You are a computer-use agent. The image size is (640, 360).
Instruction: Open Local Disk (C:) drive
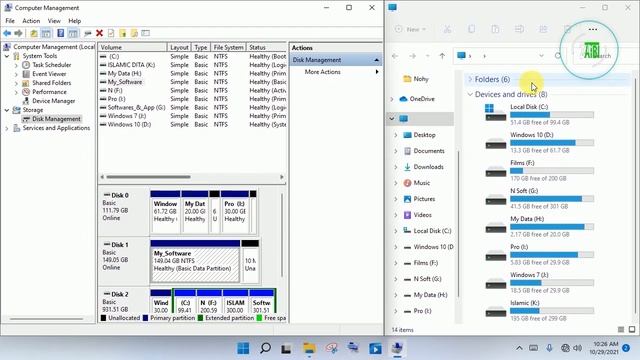click(x=539, y=114)
